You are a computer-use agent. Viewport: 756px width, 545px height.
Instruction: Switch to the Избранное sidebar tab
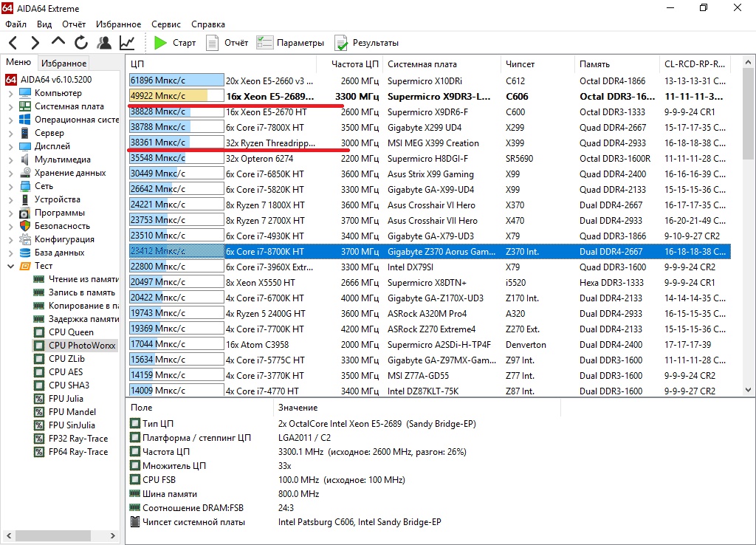63,64
